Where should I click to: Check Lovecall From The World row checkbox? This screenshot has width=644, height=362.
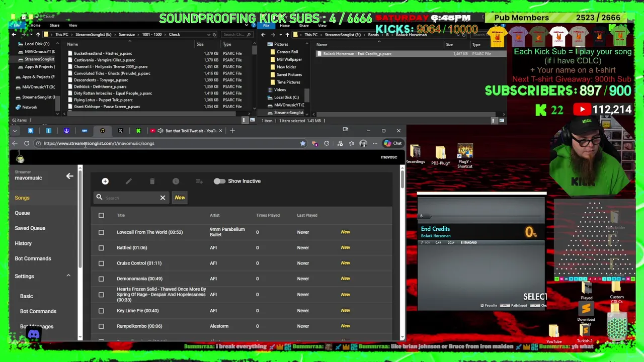pyautogui.click(x=101, y=232)
